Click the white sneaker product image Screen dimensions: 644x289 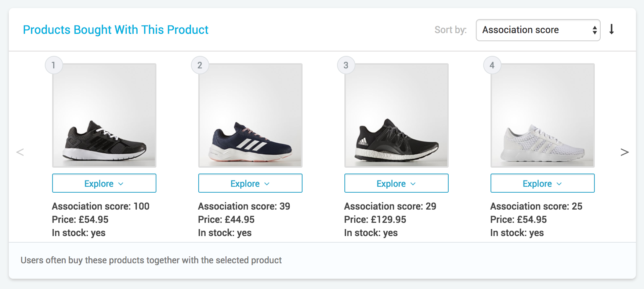point(543,115)
